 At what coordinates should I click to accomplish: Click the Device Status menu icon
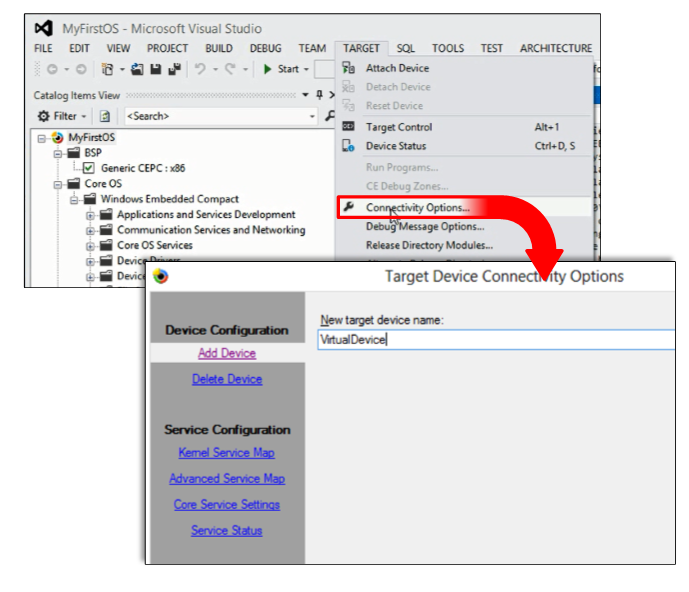pos(348,145)
